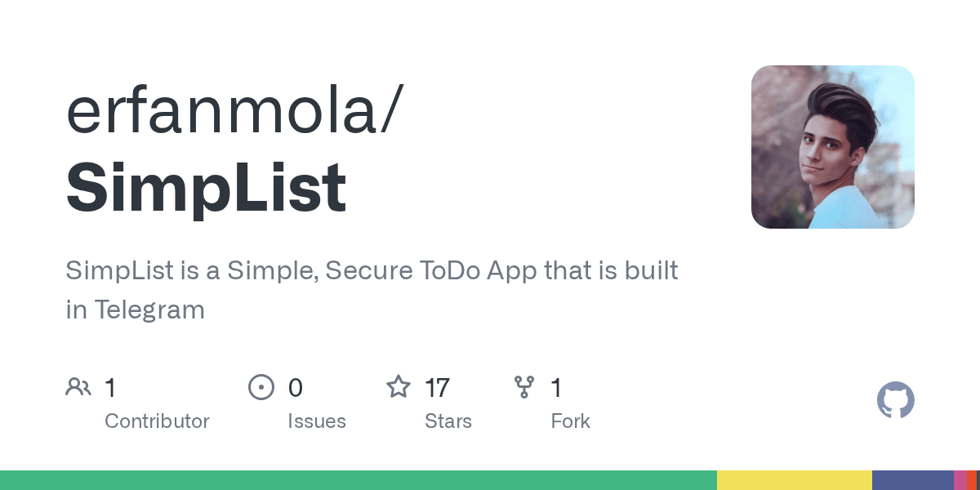Click the issues circle-dot icon

261,387
